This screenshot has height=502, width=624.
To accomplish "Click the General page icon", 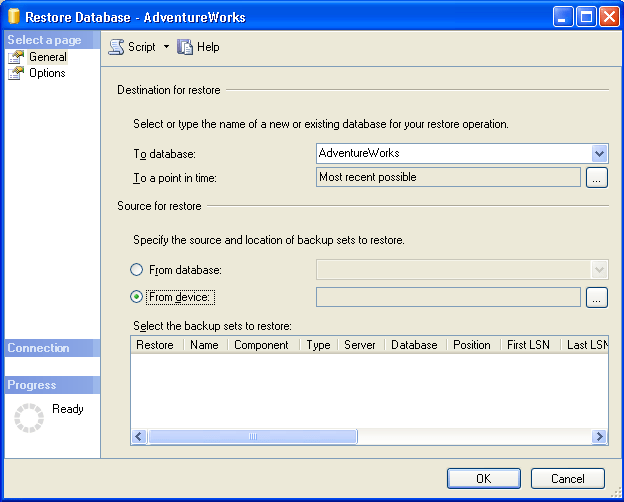I will coord(16,57).
